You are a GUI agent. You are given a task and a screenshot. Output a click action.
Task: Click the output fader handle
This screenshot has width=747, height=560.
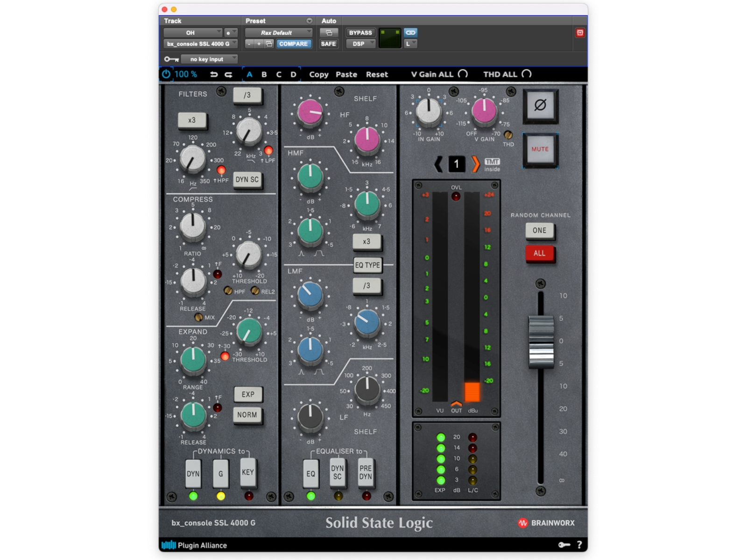coord(541,341)
